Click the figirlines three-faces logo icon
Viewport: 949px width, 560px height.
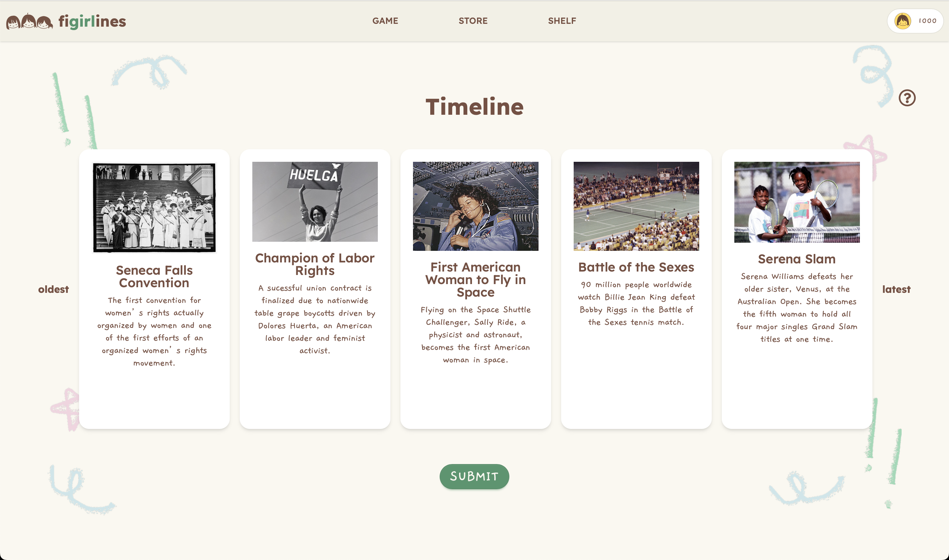click(x=29, y=22)
